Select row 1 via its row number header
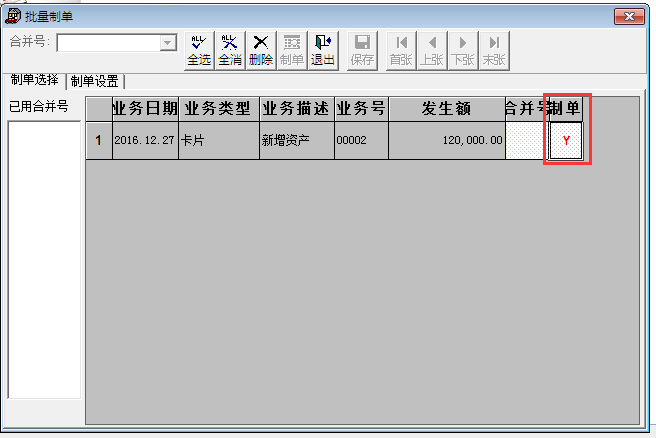The width and height of the screenshot is (656, 438). click(98, 141)
